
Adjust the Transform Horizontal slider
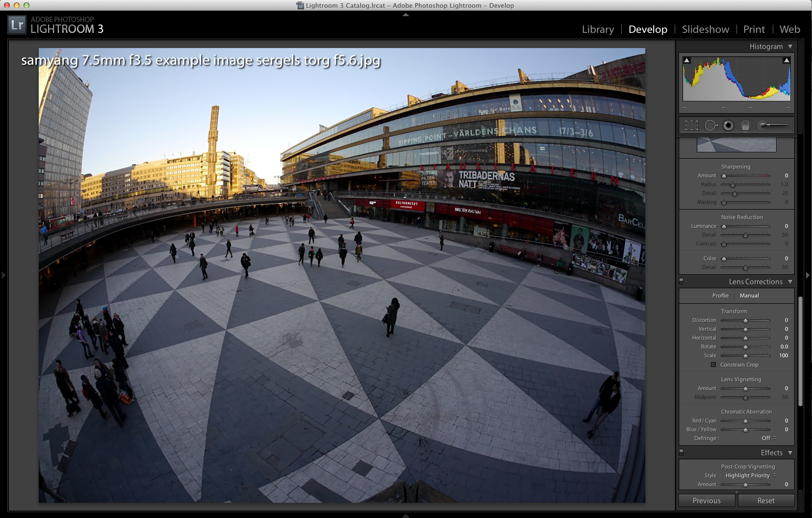coord(745,338)
